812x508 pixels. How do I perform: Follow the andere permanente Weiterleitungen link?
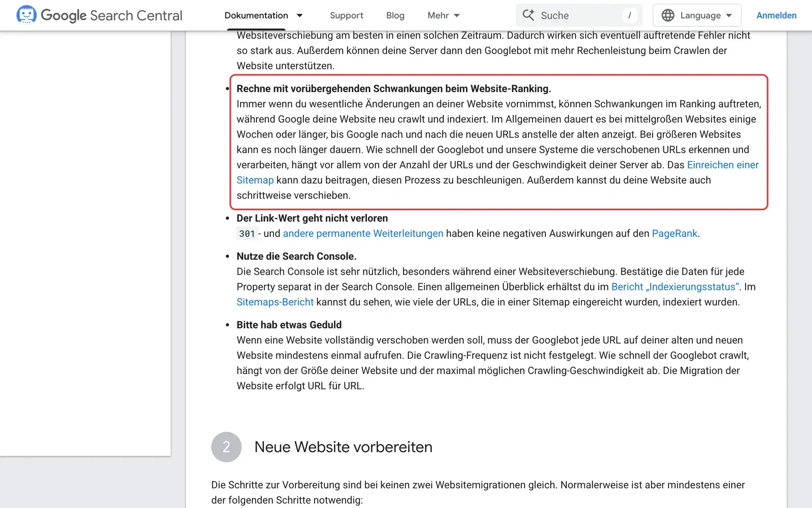(x=363, y=233)
